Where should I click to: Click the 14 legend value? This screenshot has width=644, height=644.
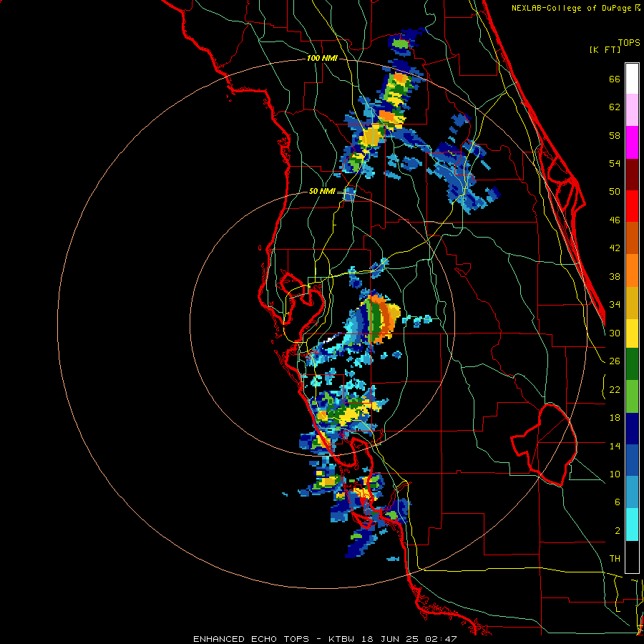tap(615, 446)
